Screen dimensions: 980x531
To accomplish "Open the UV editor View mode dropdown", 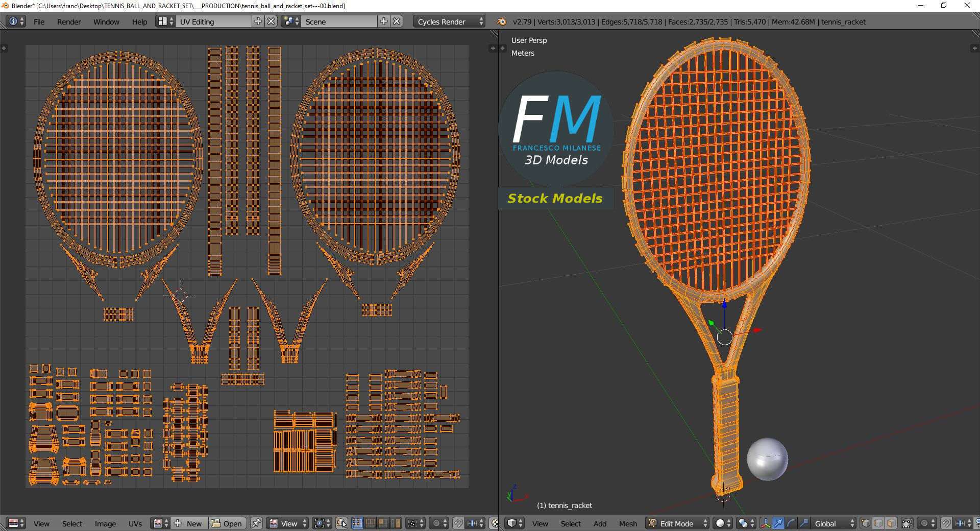I will (288, 523).
